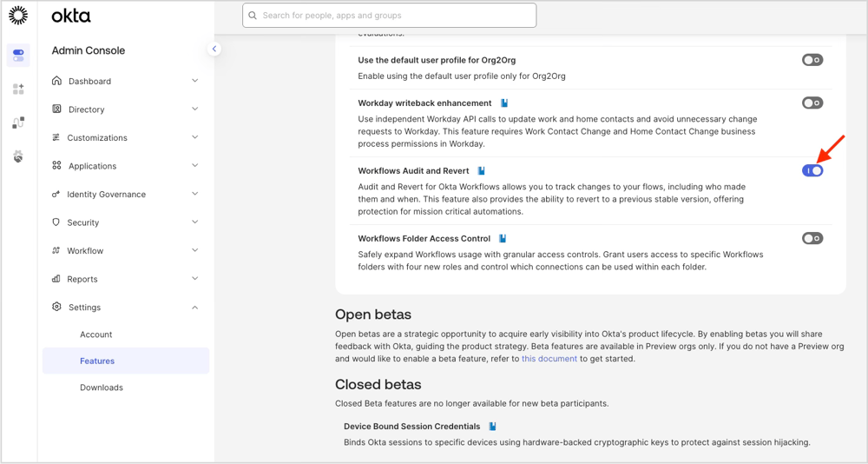Select the admin console toggle icon in rail
The image size is (868, 464).
(x=18, y=56)
